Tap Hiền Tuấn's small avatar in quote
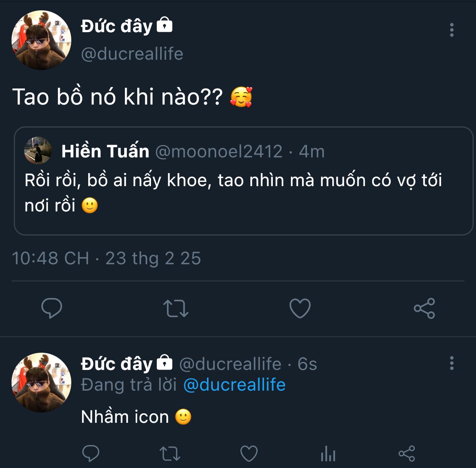Image resolution: width=476 pixels, height=468 pixels. 38,151
